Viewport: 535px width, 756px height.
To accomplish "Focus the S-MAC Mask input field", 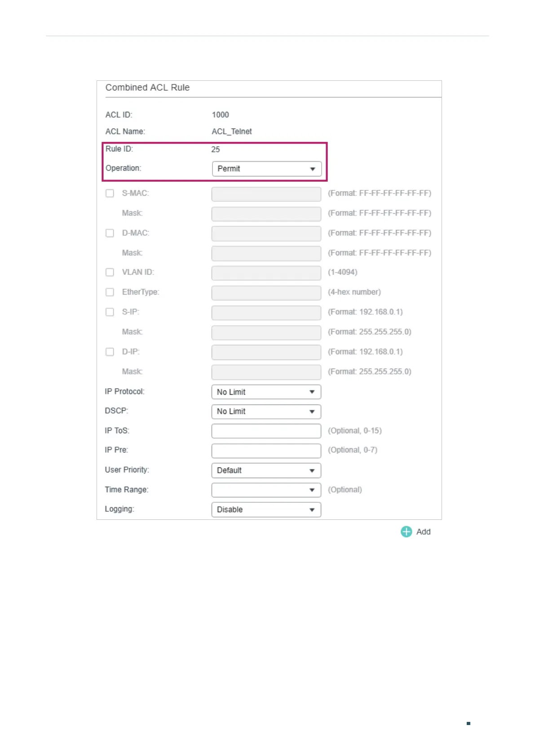I will [266, 214].
